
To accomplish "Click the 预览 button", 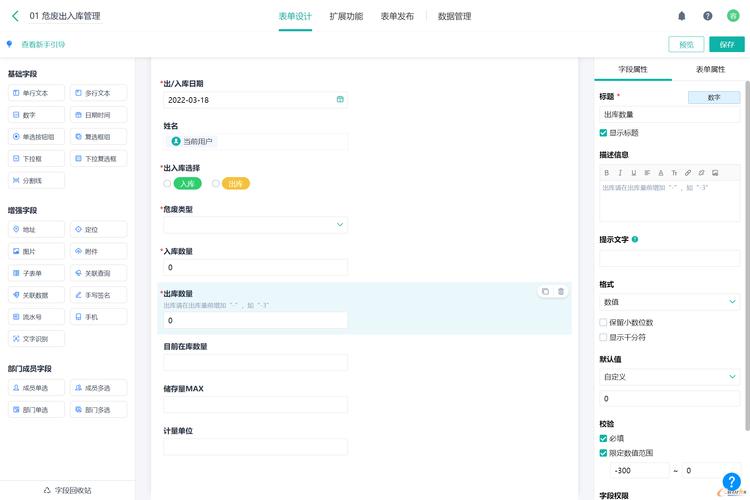I will [686, 44].
